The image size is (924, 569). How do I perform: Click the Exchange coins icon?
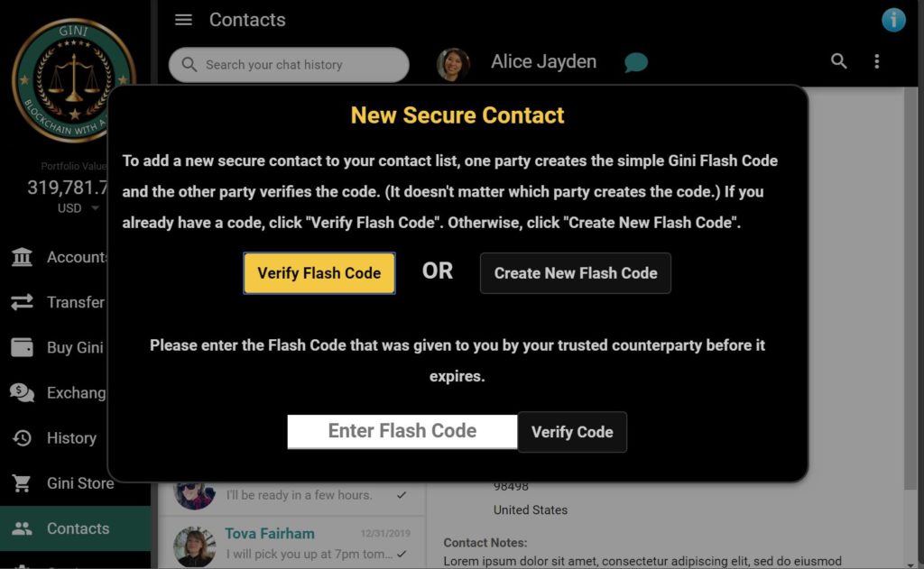pos(22,392)
